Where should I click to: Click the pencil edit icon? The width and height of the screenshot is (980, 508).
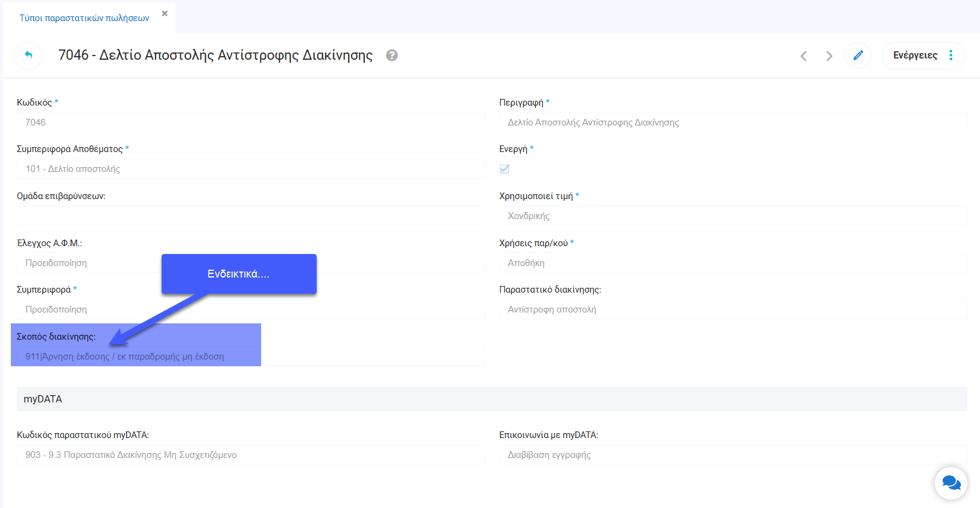[858, 56]
